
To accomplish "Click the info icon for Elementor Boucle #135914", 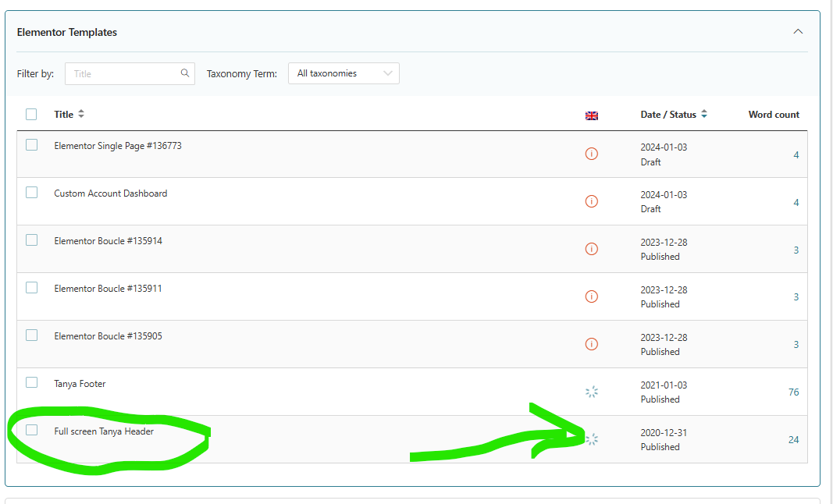I will click(591, 249).
